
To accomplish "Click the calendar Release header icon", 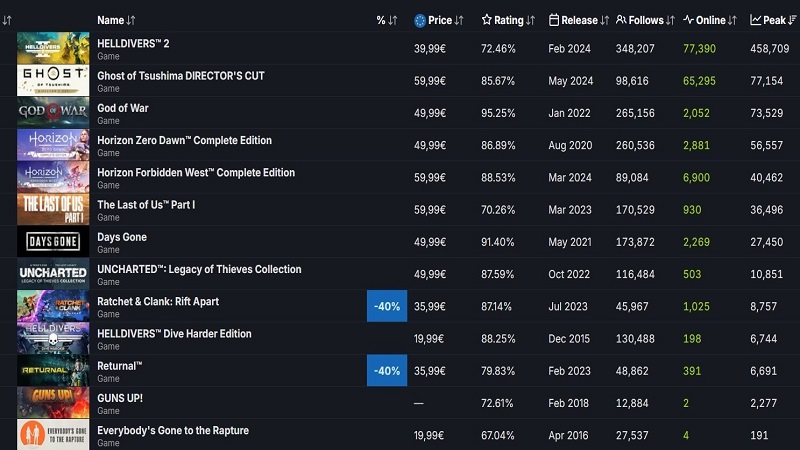I will (x=555, y=20).
